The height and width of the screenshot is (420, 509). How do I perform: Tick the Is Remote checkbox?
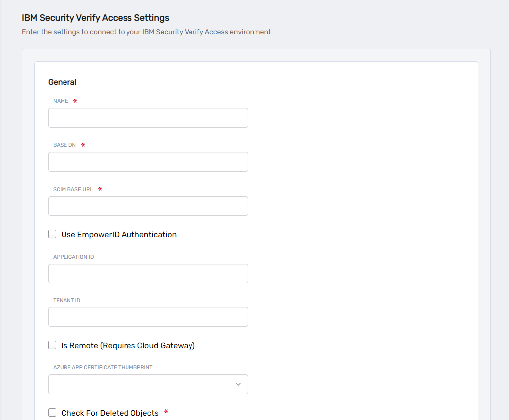coord(52,345)
